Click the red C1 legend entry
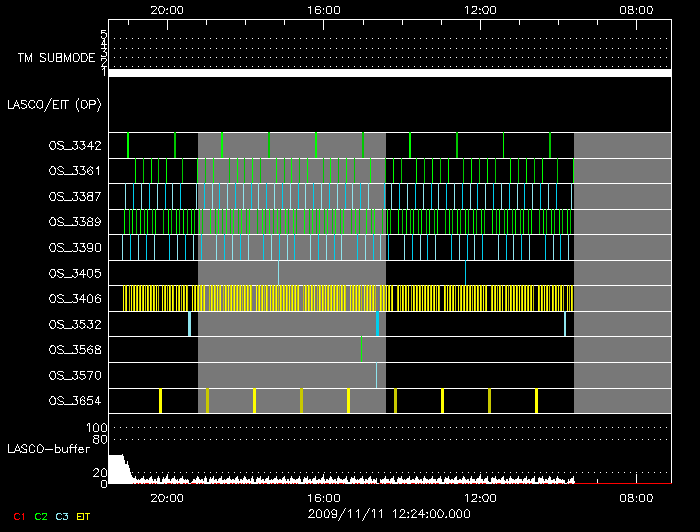This screenshot has height=532, width=700. 14,515
